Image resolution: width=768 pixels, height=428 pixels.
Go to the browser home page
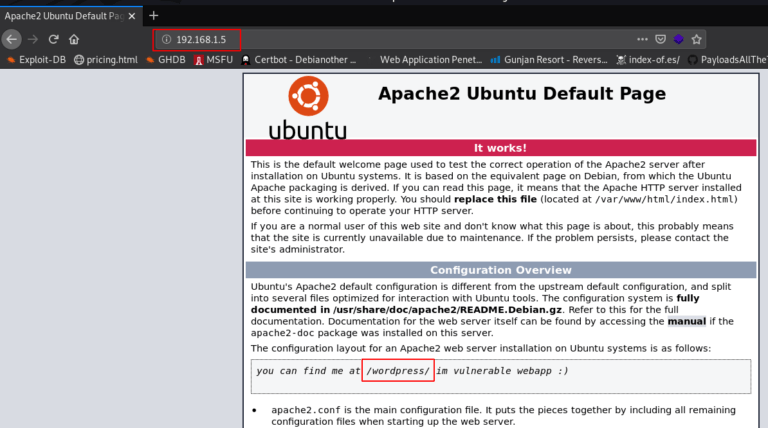tap(74, 39)
